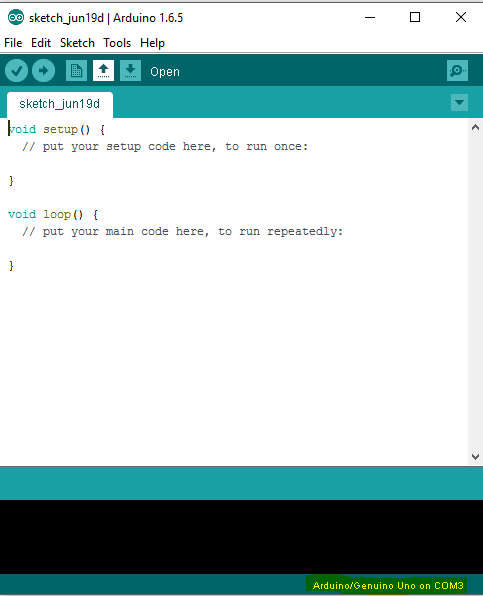The height and width of the screenshot is (596, 483).
Task: Open a sketch using up-arrow icon
Action: coord(103,71)
